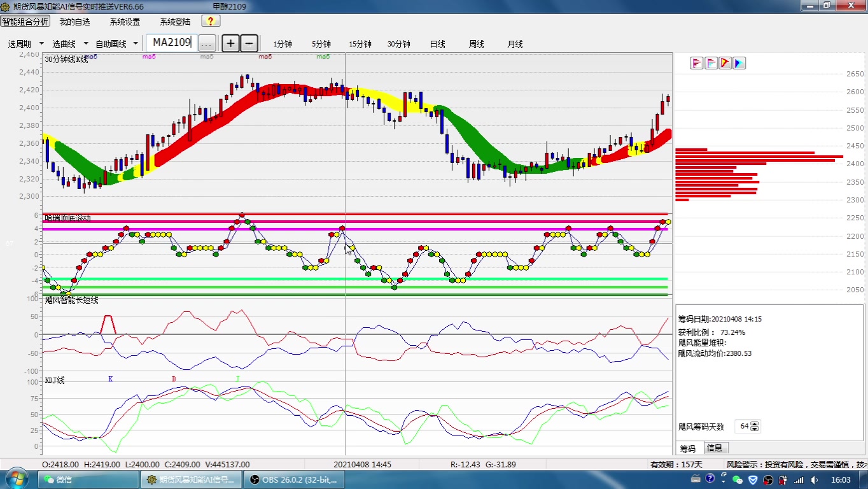The image size is (868, 489).
Task: Click the 飓风筹码天数 stepper arrows
Action: pyautogui.click(x=755, y=427)
